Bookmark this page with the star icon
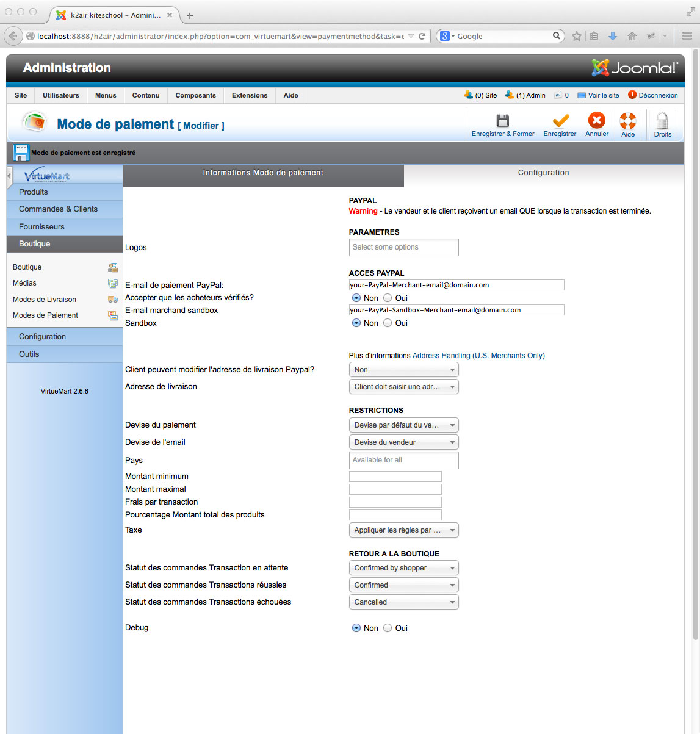700x734 pixels. (x=577, y=36)
